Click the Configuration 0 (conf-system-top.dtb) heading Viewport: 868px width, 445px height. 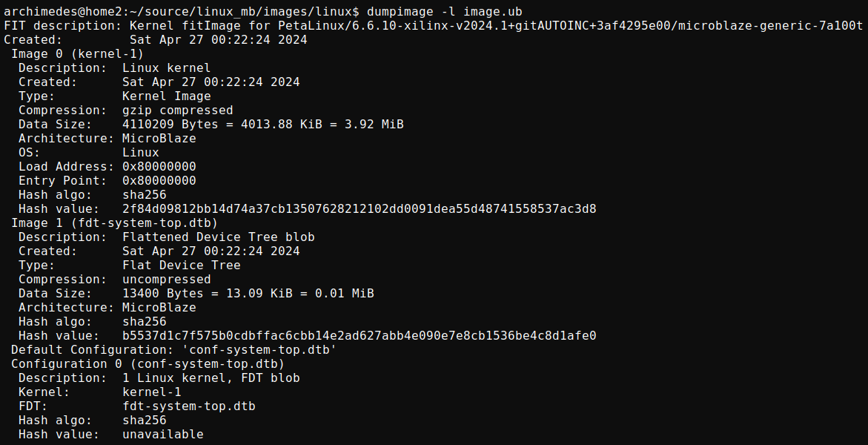coord(148,363)
